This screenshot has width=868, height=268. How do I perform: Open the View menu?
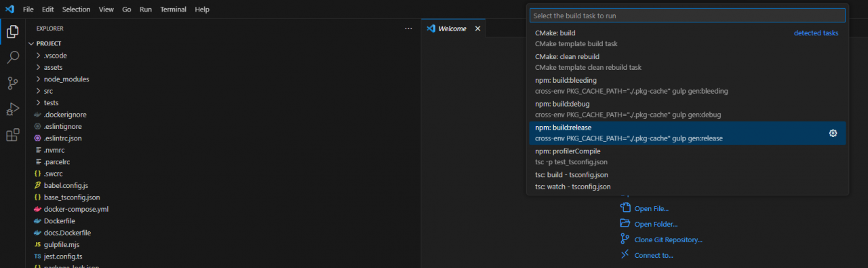[106, 9]
